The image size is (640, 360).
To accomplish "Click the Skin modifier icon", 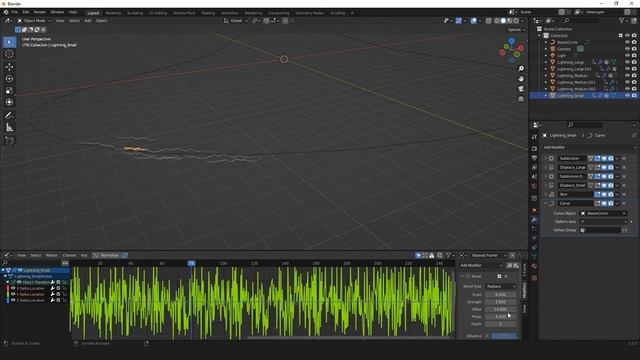I will point(552,194).
